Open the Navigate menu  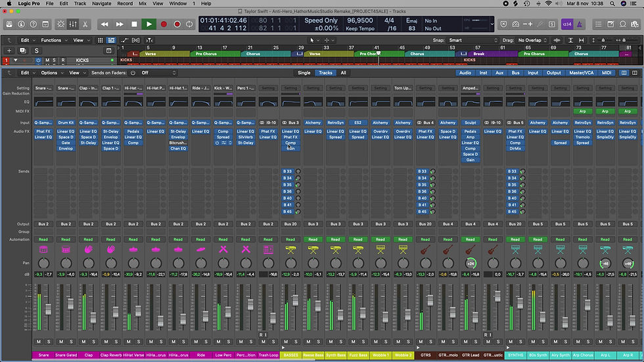[101, 3]
